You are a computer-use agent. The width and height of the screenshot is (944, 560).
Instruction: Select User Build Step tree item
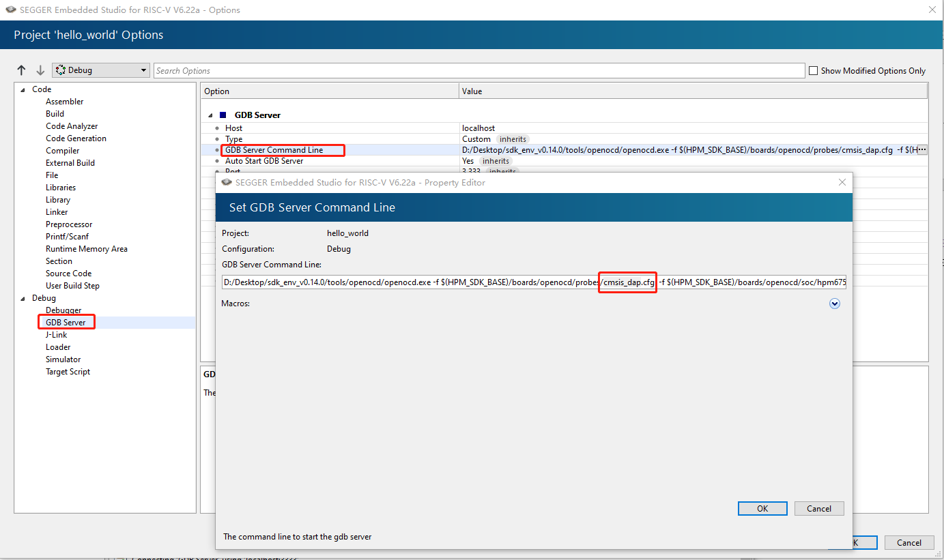72,286
